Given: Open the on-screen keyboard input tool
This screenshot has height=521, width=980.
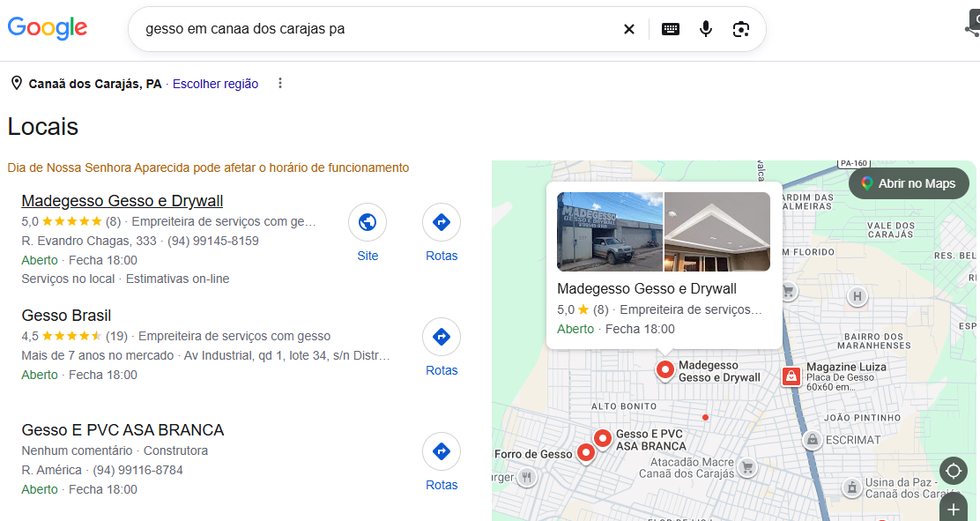Looking at the screenshot, I should 671,29.
